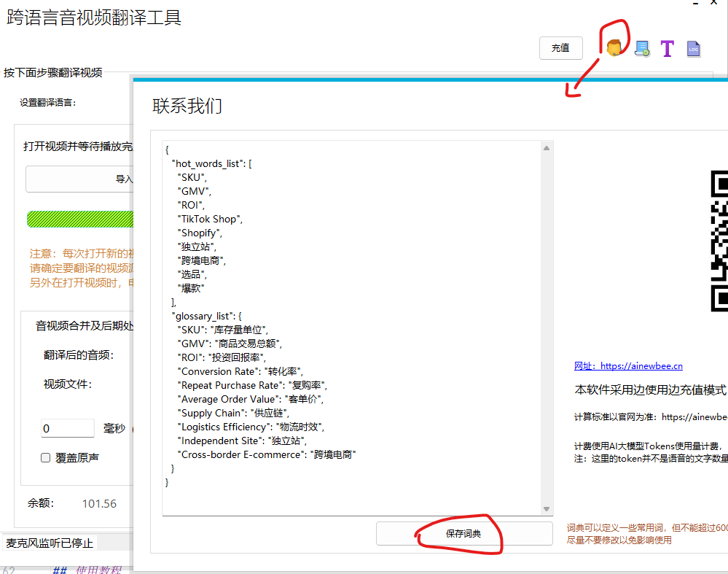This screenshot has width=728, height=574.
Task: Select the purple T subtitle text icon
Action: 666,48
